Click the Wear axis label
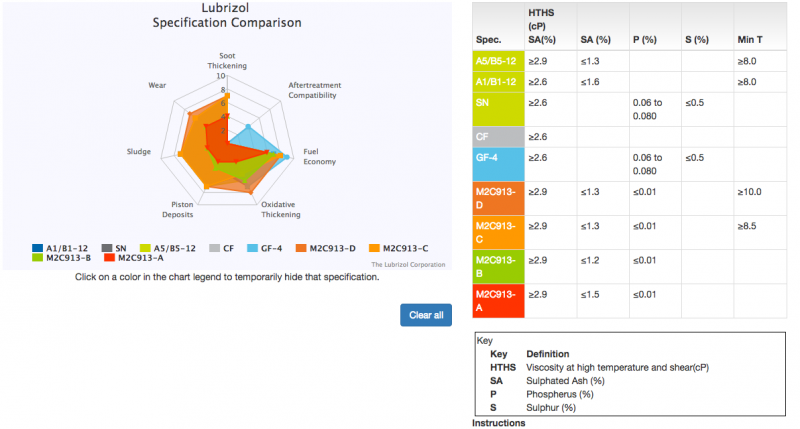The height and width of the screenshot is (429, 800). click(x=157, y=85)
